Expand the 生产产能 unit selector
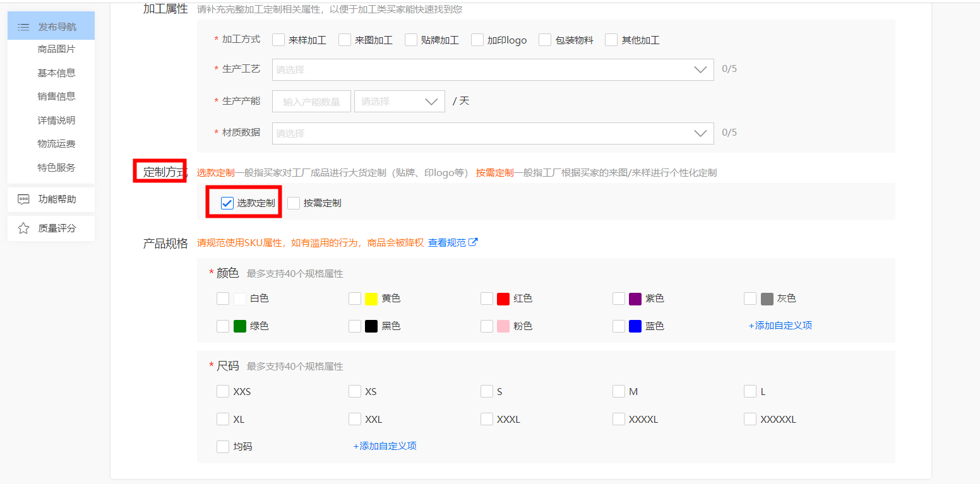This screenshot has height=484, width=980. click(x=431, y=101)
